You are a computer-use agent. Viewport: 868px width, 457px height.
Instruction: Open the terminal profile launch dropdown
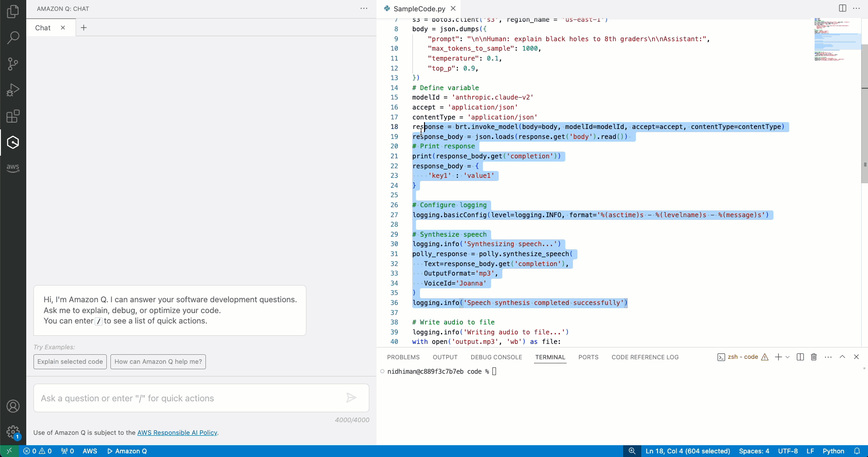(788, 357)
